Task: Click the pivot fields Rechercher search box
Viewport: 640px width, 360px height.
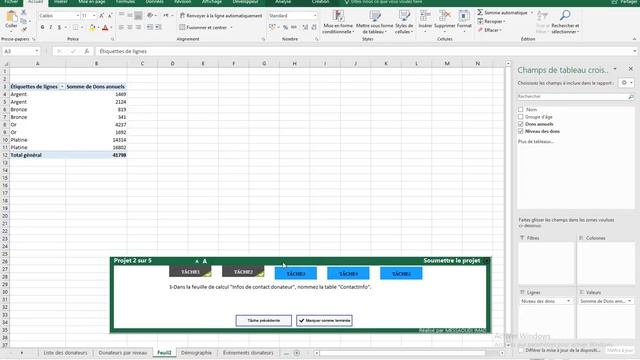Action: [576, 97]
